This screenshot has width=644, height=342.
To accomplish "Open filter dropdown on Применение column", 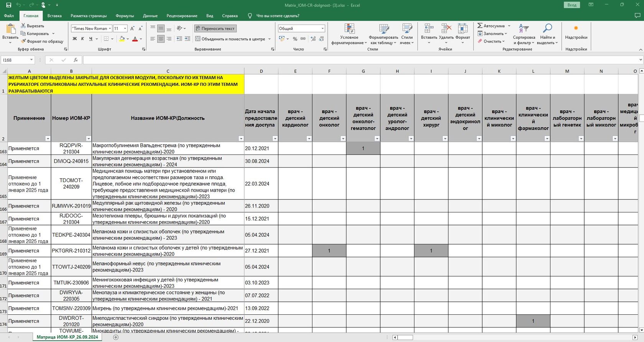I will [x=48, y=138].
